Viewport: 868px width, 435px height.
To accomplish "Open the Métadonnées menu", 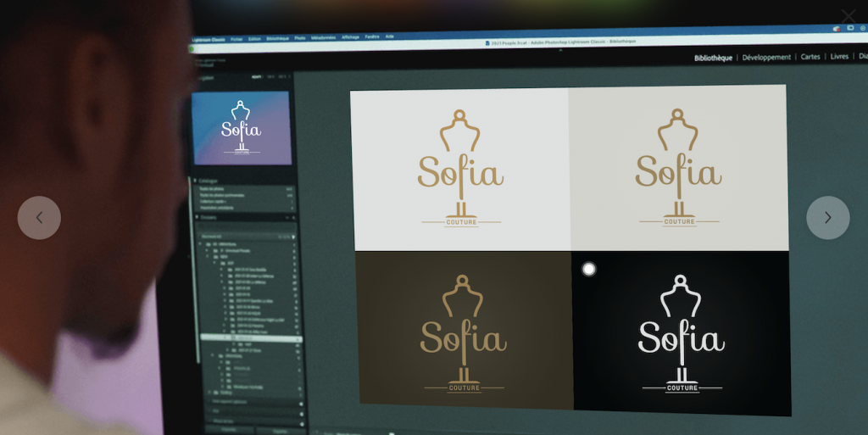I will [x=323, y=37].
